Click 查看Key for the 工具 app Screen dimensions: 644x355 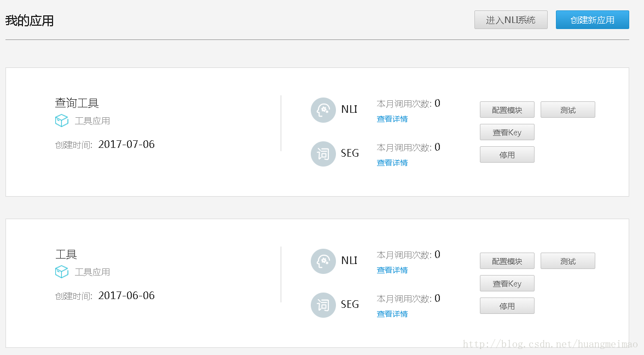[x=507, y=283]
